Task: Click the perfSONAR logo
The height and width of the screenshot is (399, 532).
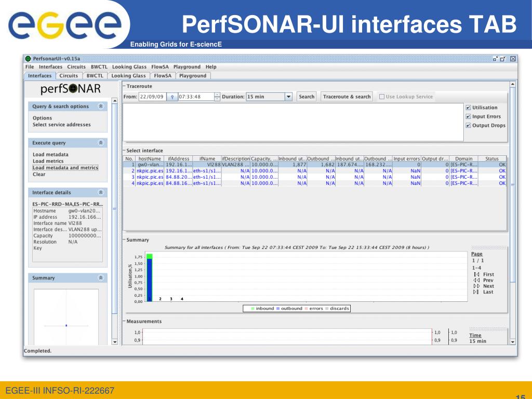Action: [70, 89]
